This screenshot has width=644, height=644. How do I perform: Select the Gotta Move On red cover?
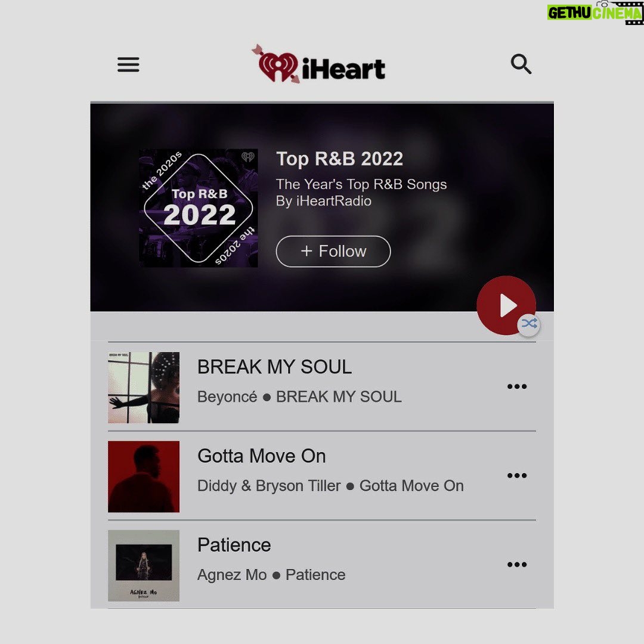(144, 476)
